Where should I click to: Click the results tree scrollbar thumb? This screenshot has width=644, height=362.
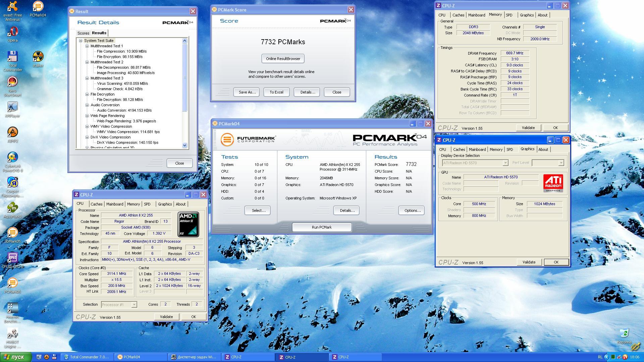[x=184, y=77]
